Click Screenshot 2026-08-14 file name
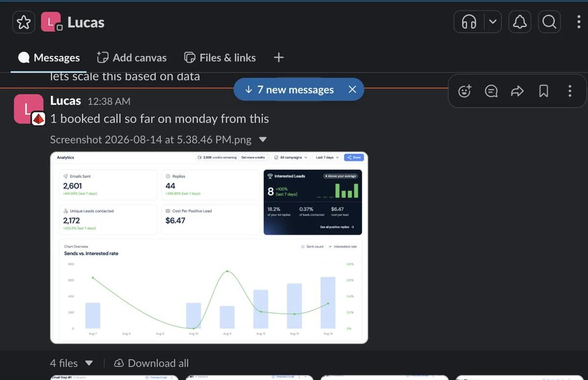 [150, 140]
